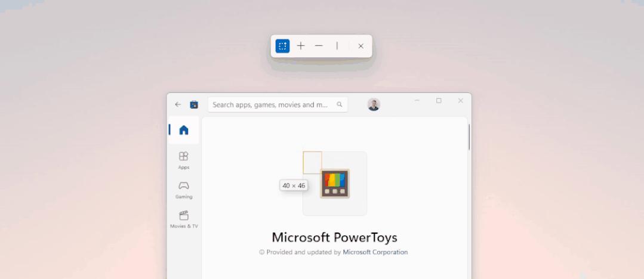Close the Microsoft Store window
The width and height of the screenshot is (644, 279).
pyautogui.click(x=460, y=101)
